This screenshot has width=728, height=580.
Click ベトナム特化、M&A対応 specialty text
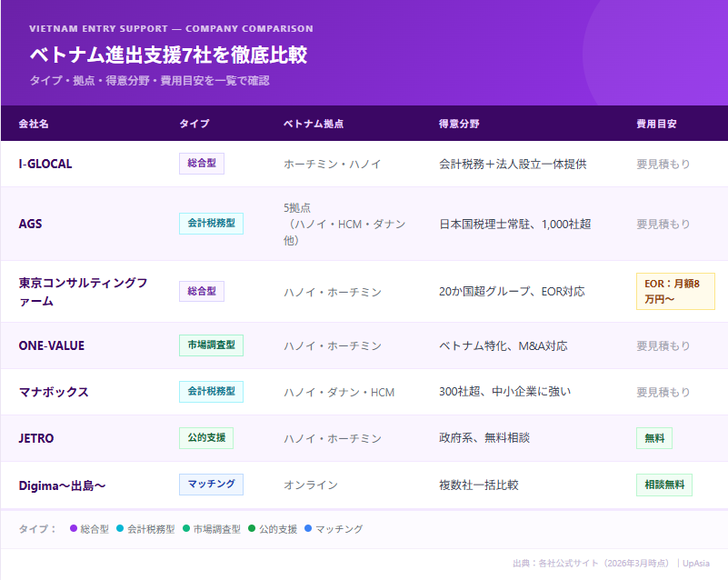click(504, 346)
